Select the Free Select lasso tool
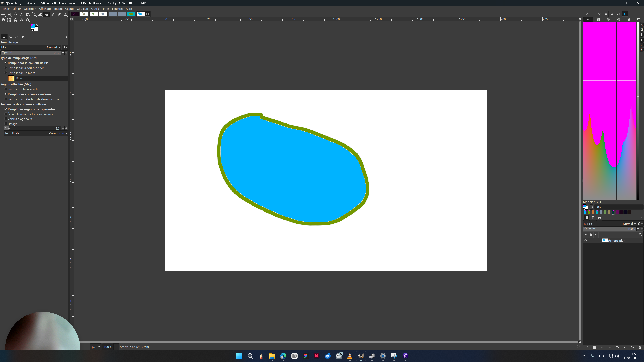The height and width of the screenshot is (362, 644). tap(15, 14)
